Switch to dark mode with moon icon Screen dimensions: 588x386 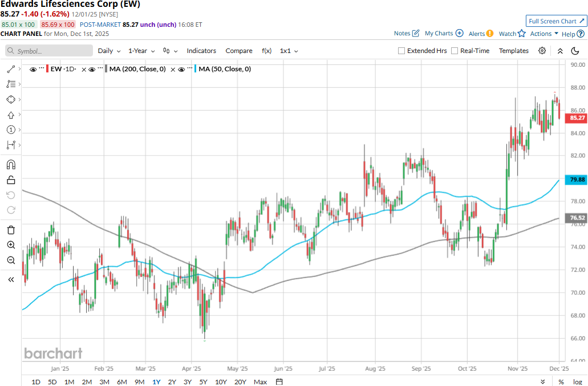click(575, 51)
